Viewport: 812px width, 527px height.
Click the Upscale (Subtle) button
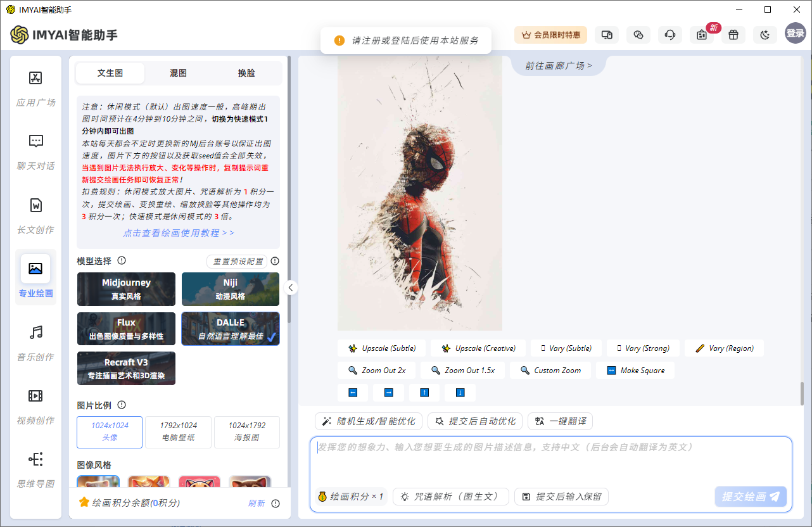click(381, 348)
